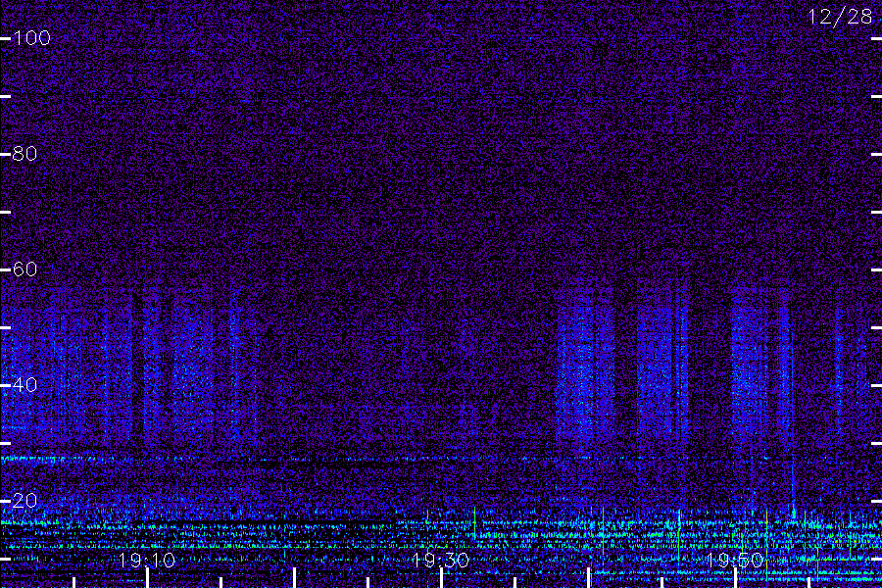
Task: Click the 100 frequency axis label
Action: [32, 38]
